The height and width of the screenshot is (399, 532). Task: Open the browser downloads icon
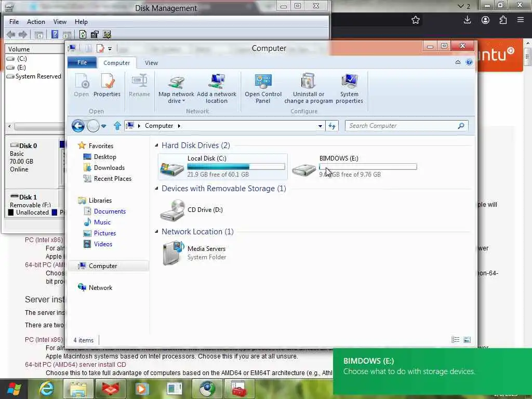tap(467, 20)
